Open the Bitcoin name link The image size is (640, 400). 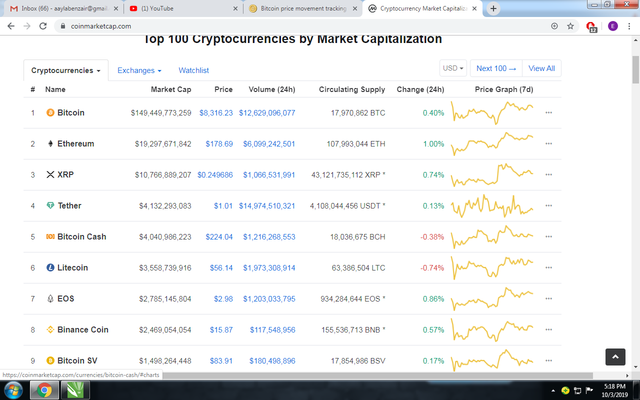pyautogui.click(x=71, y=113)
